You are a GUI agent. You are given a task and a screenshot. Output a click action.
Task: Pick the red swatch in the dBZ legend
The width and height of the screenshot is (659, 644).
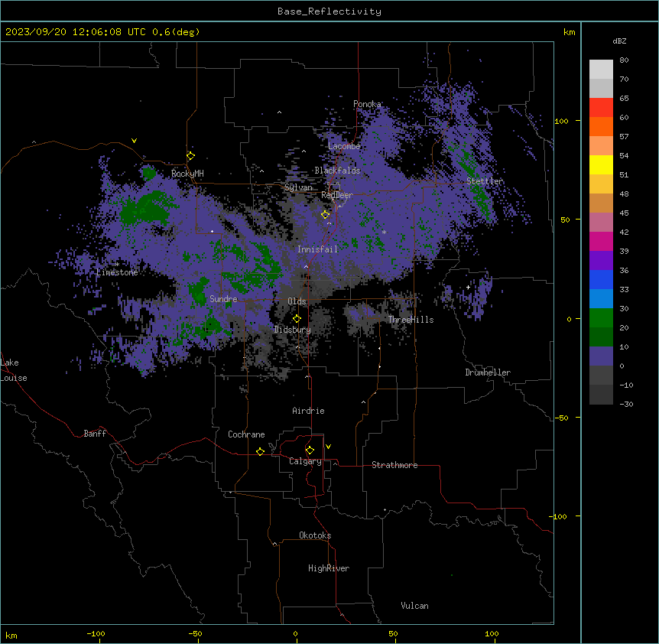tap(601, 108)
